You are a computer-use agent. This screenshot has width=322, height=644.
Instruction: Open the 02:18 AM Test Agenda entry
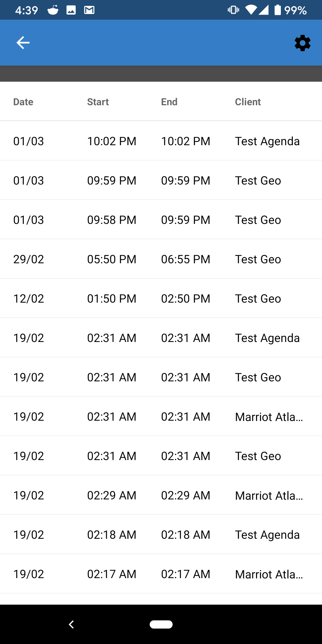pyautogui.click(x=161, y=535)
